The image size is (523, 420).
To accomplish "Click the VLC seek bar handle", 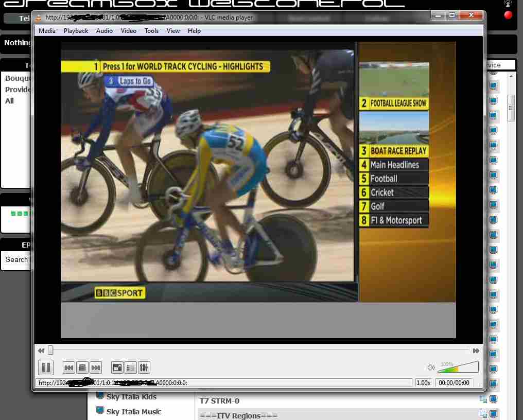I will [x=50, y=350].
